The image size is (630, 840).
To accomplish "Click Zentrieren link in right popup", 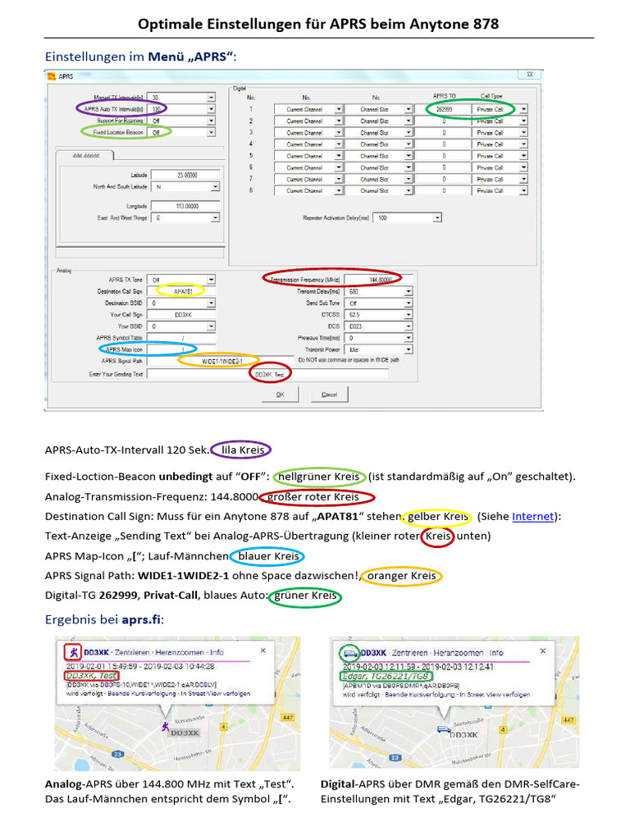I will click(410, 652).
